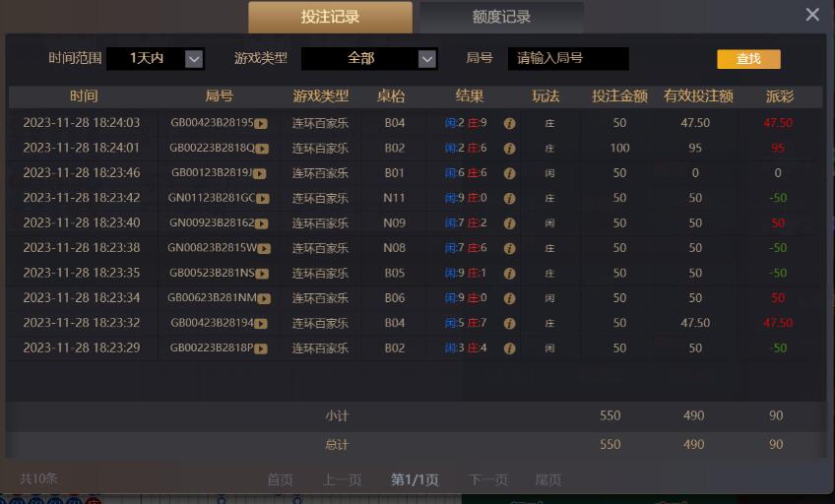
Task: Click the 查找 search button
Action: [748, 59]
